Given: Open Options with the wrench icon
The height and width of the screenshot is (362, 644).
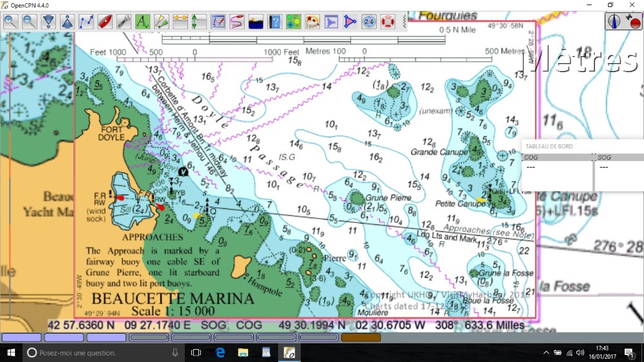Looking at the screenshot, I should tap(124, 21).
